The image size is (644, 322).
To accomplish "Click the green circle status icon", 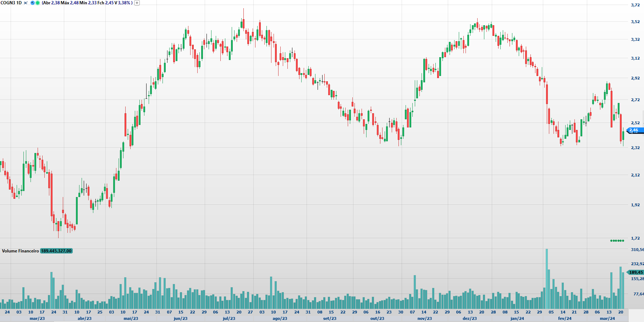I will coord(38,3).
